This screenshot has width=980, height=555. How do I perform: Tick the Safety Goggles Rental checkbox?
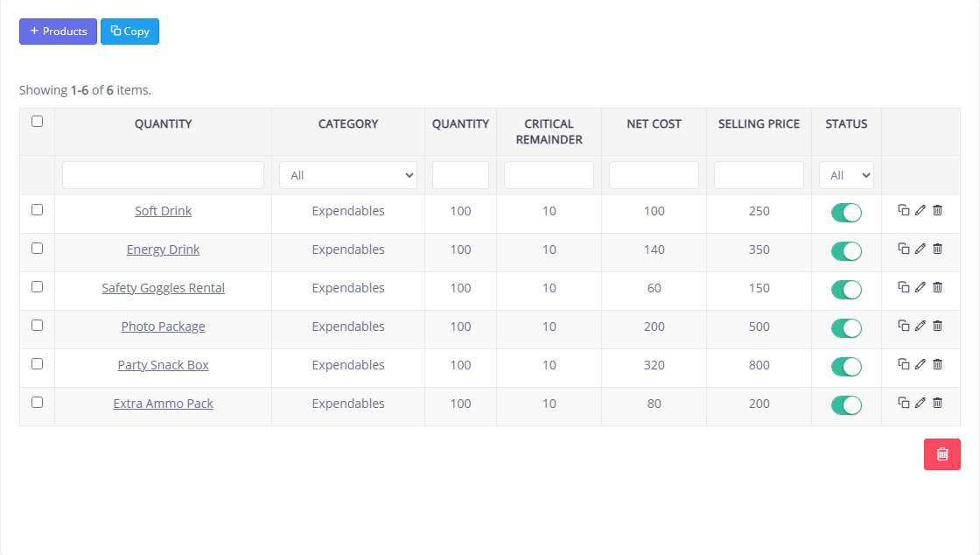pos(38,287)
